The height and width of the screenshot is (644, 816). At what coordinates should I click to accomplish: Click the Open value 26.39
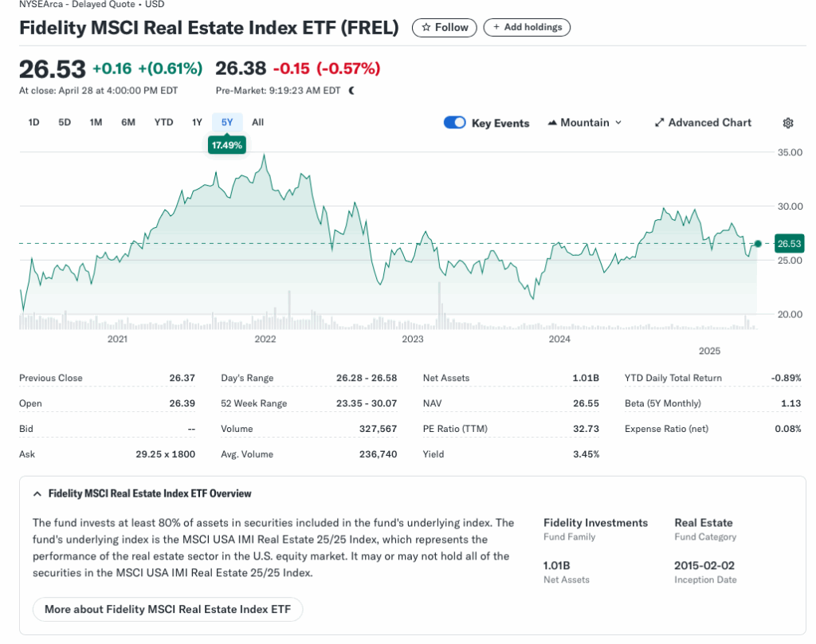point(182,403)
